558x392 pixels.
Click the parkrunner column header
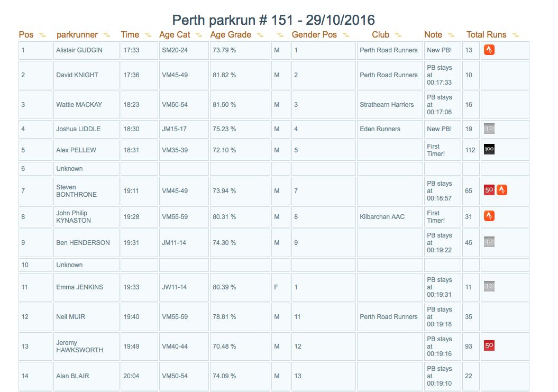pyautogui.click(x=77, y=34)
